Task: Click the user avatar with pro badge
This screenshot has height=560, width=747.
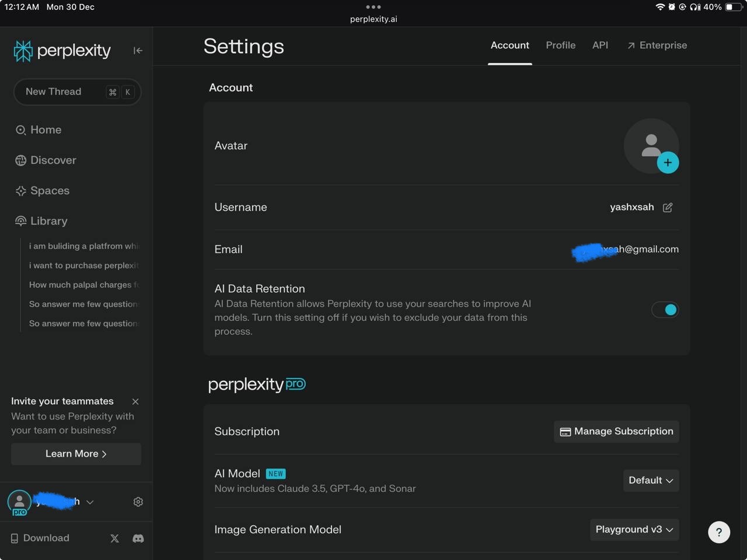Action: pyautogui.click(x=19, y=502)
